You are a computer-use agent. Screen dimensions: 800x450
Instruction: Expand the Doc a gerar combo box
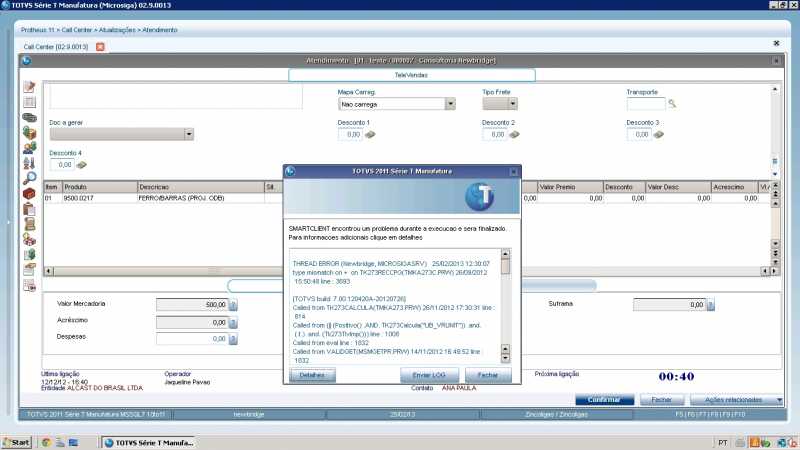(189, 134)
